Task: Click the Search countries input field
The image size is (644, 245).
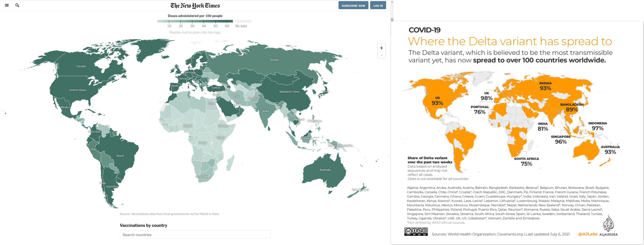Action: (x=195, y=235)
